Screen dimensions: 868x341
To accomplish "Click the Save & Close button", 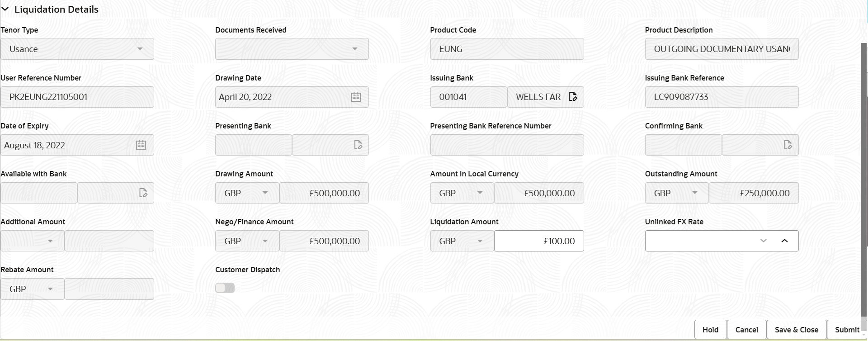I will (796, 330).
